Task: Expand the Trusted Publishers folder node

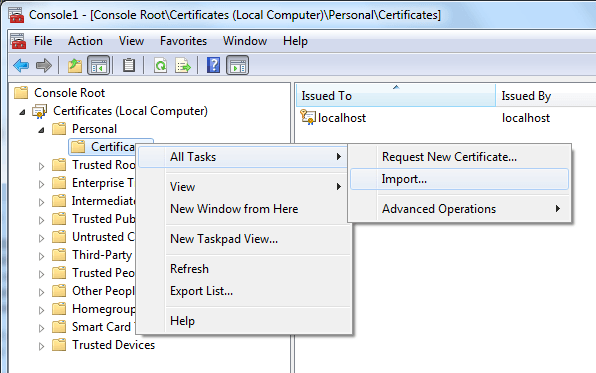Action: pos(41,220)
